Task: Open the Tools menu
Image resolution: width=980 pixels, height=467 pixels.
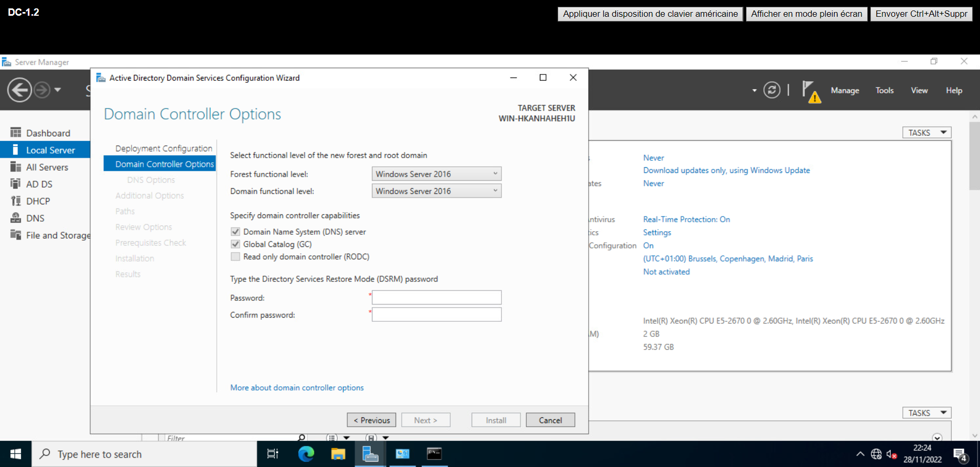Action: (885, 90)
